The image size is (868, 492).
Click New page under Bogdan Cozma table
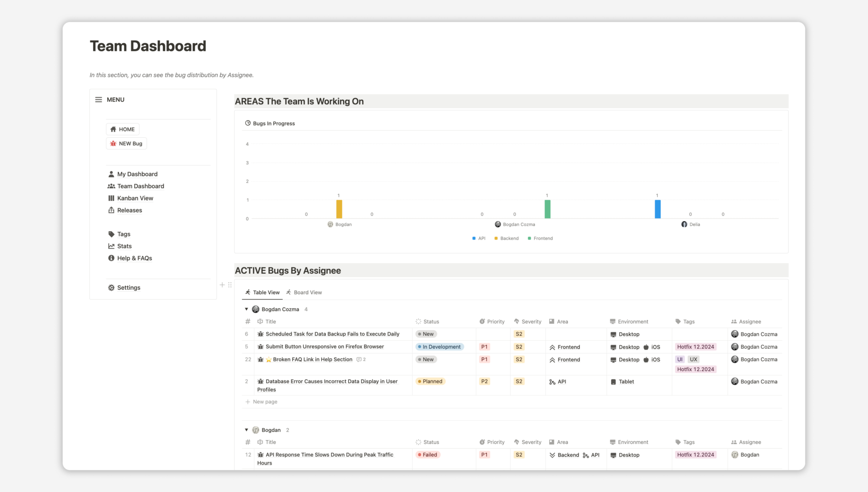(x=265, y=402)
